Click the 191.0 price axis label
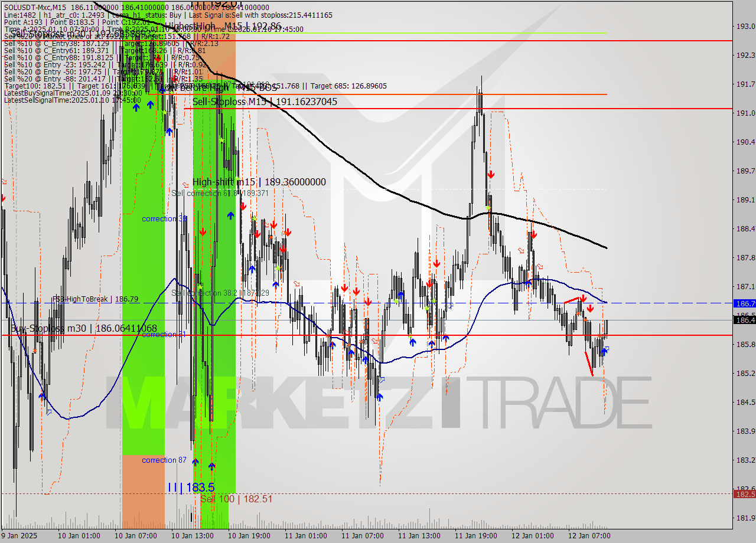Viewport: 756px width, 543px height. (745, 113)
